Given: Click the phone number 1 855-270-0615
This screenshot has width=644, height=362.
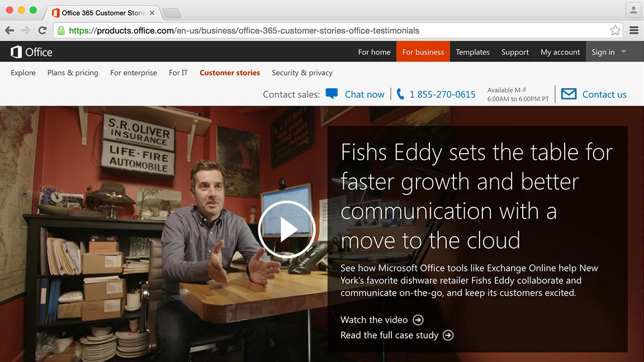Looking at the screenshot, I should point(442,94).
